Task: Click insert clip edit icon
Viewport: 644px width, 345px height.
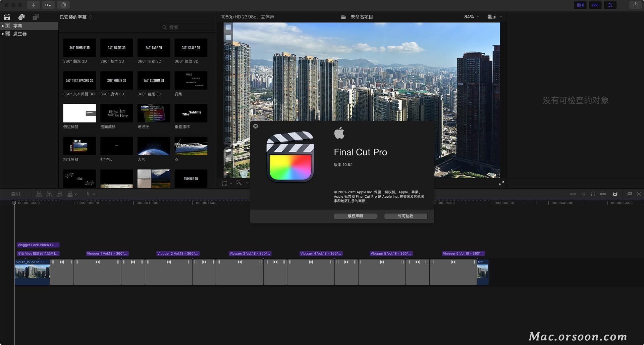Action: pyautogui.click(x=49, y=194)
